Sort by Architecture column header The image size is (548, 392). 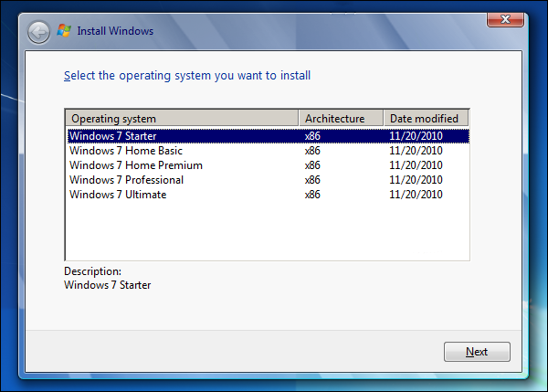341,118
